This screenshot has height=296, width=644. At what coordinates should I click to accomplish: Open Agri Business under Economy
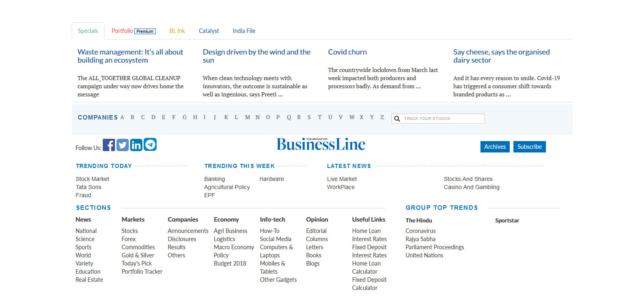[230, 231]
